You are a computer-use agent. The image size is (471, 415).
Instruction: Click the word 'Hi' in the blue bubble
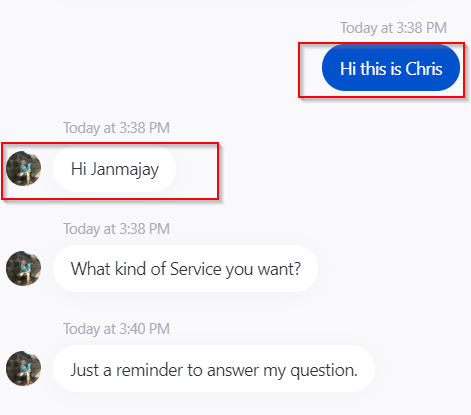(x=348, y=69)
